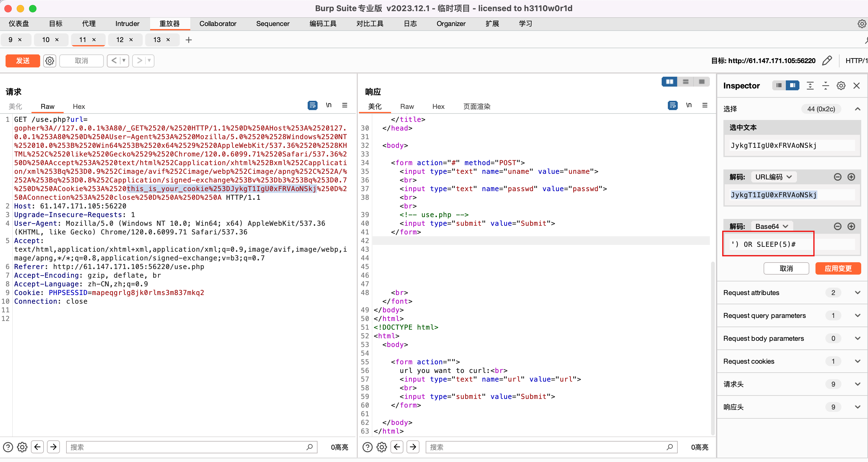Click the hamburger menu icon in request pane
The image size is (868, 462).
pyautogui.click(x=345, y=105)
